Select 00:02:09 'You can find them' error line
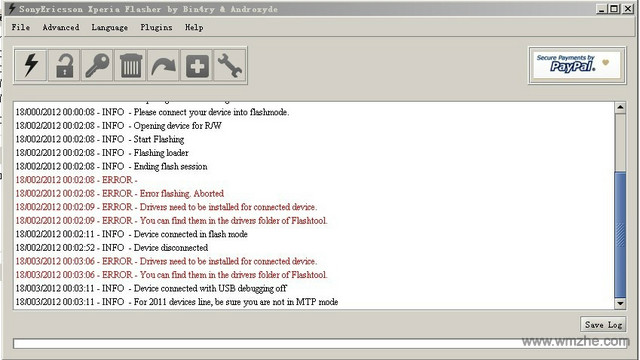 click(171, 220)
